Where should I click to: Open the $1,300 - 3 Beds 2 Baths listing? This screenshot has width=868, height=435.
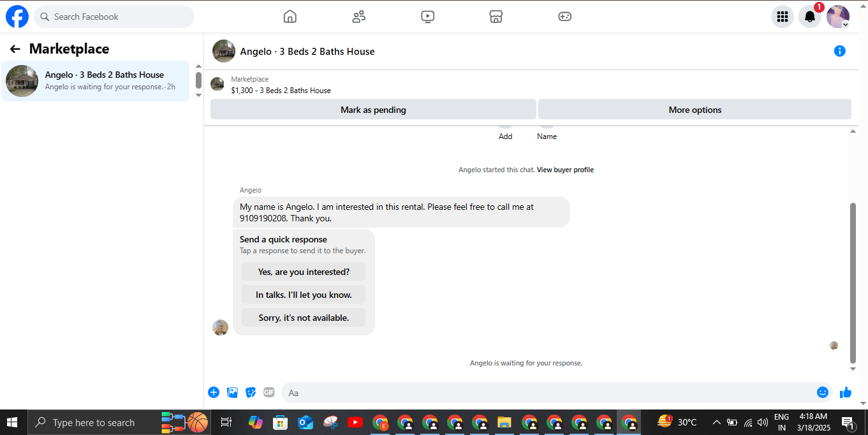click(x=281, y=91)
